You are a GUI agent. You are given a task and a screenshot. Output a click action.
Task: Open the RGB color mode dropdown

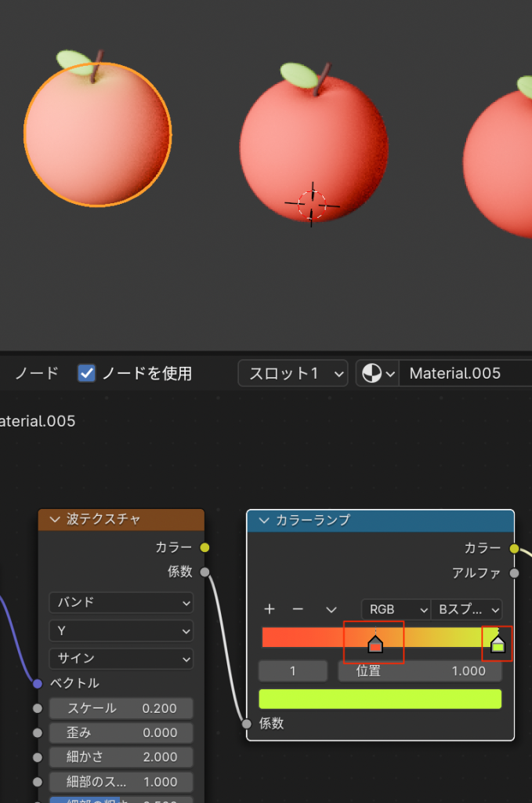pyautogui.click(x=396, y=609)
